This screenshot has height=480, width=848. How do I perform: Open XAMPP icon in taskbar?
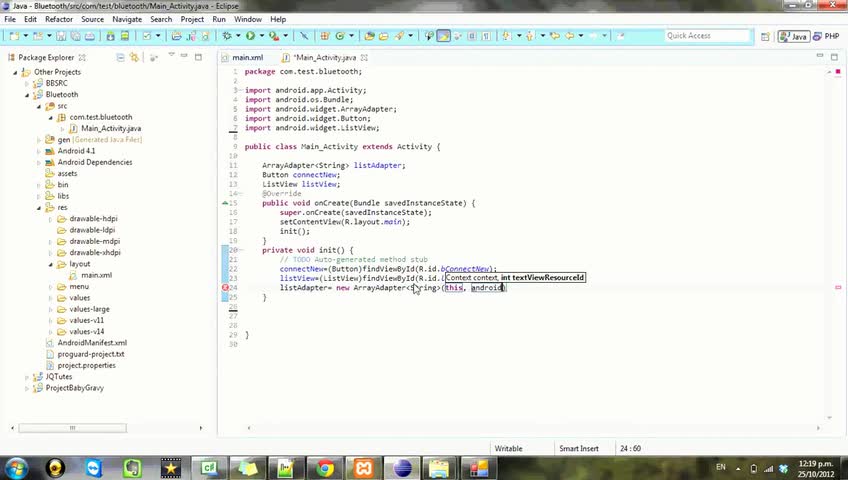point(363,468)
